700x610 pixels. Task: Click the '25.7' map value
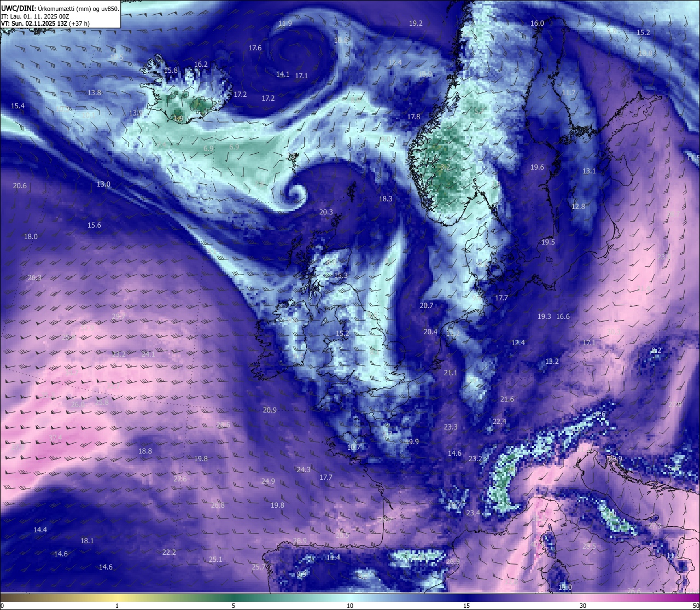pyautogui.click(x=258, y=567)
